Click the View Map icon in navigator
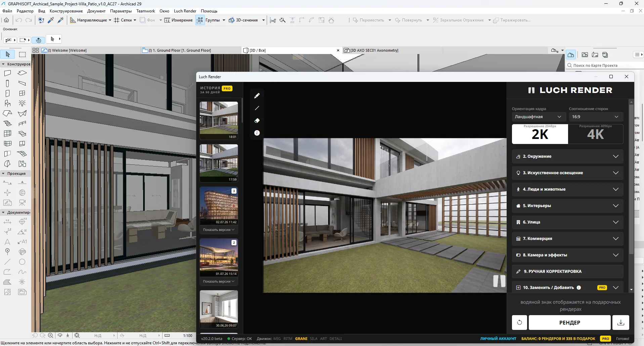 coord(585,55)
